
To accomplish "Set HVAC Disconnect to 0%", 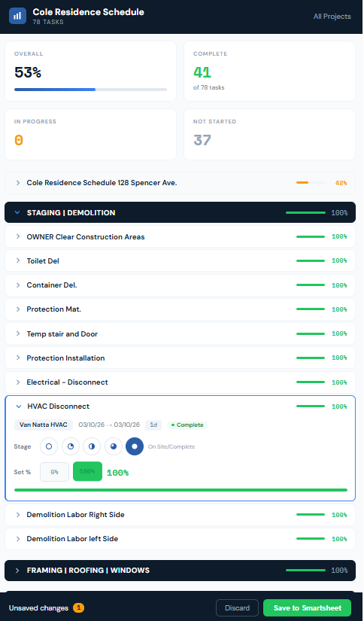I will click(x=55, y=472).
